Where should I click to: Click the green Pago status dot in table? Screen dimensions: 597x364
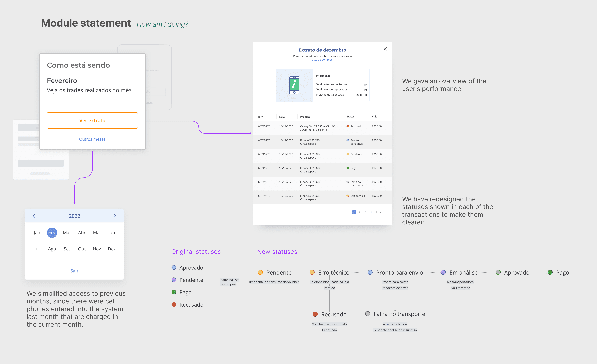(x=347, y=168)
